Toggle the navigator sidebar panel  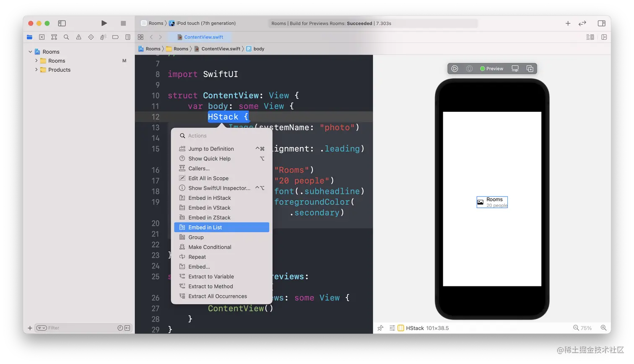[x=62, y=23]
